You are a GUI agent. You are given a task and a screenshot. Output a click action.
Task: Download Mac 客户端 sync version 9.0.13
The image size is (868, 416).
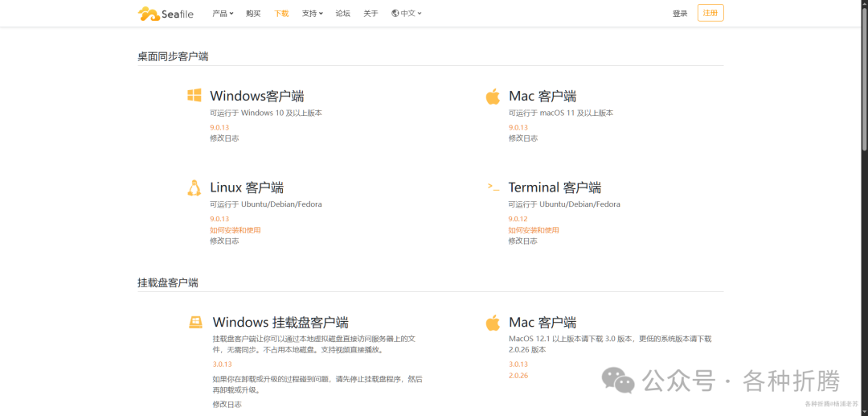(x=518, y=127)
